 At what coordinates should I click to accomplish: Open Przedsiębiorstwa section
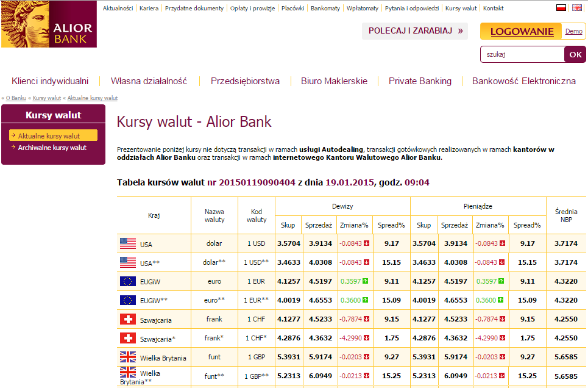(245, 81)
